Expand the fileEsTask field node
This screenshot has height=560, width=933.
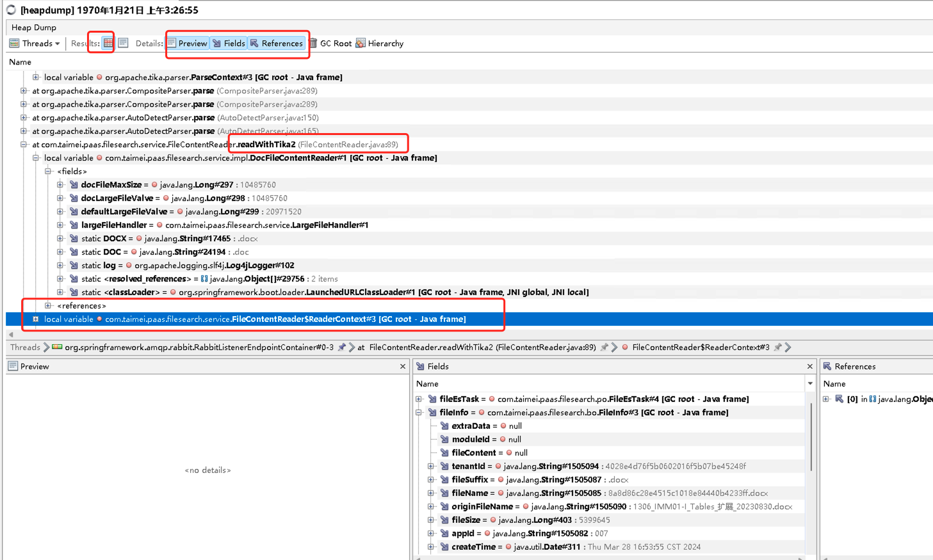pos(419,399)
